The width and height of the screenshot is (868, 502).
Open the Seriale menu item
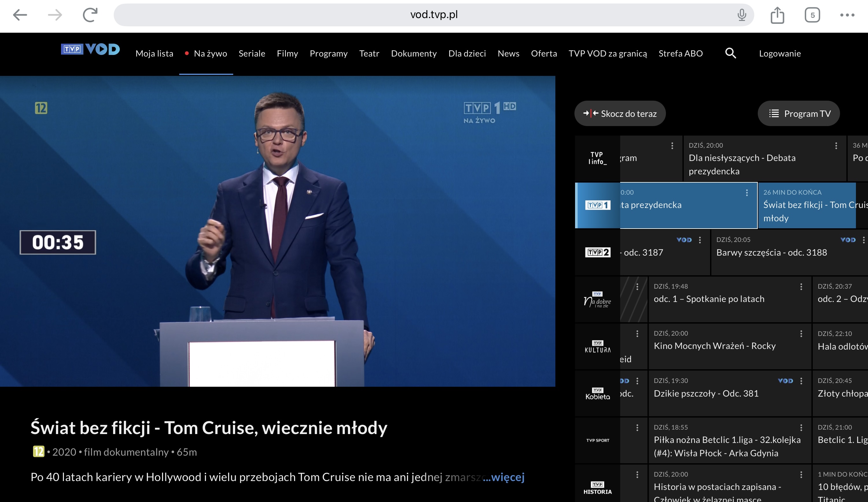pyautogui.click(x=252, y=53)
